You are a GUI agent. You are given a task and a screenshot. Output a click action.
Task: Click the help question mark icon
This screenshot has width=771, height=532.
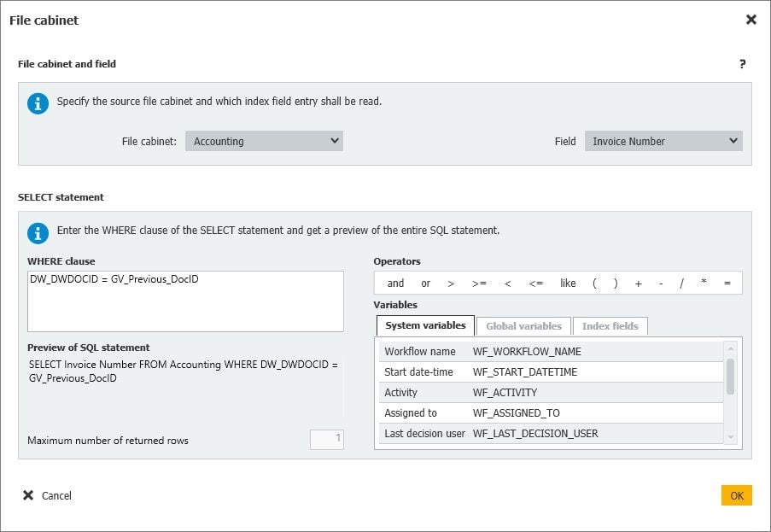click(742, 64)
